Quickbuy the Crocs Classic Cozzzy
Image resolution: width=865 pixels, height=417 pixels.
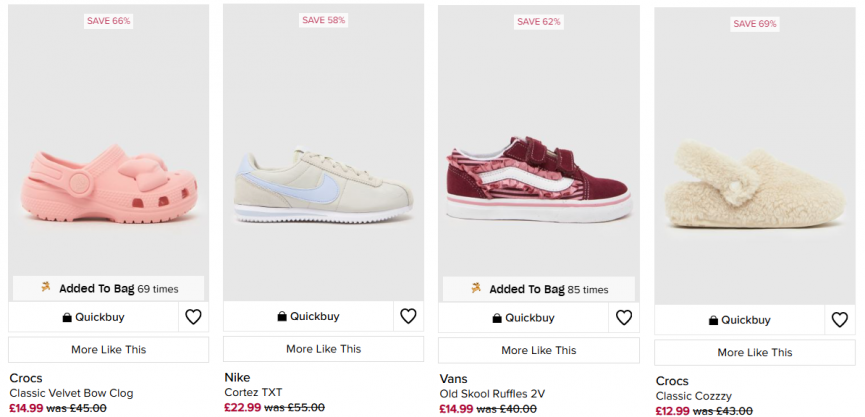coord(739,320)
